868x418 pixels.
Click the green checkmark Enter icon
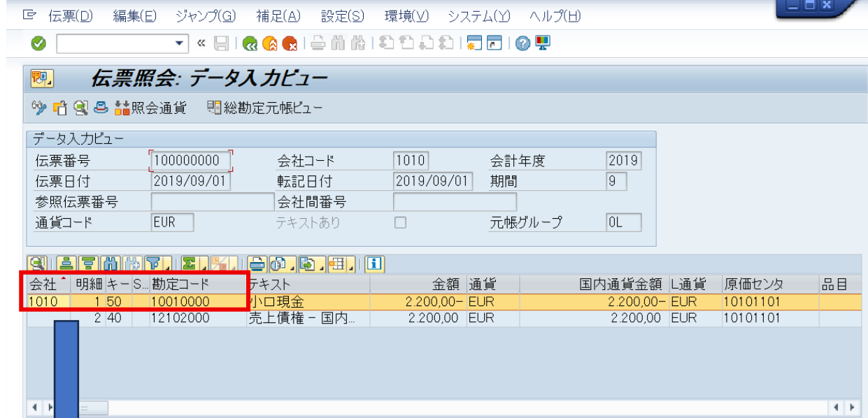click(39, 43)
